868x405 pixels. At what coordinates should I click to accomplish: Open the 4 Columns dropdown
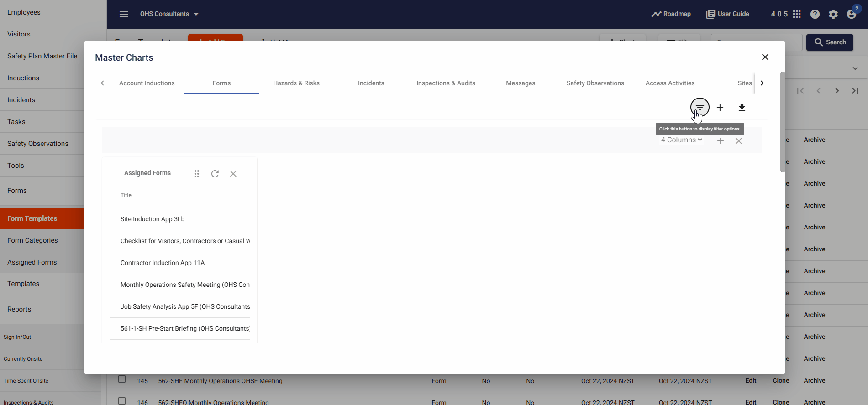[681, 140]
